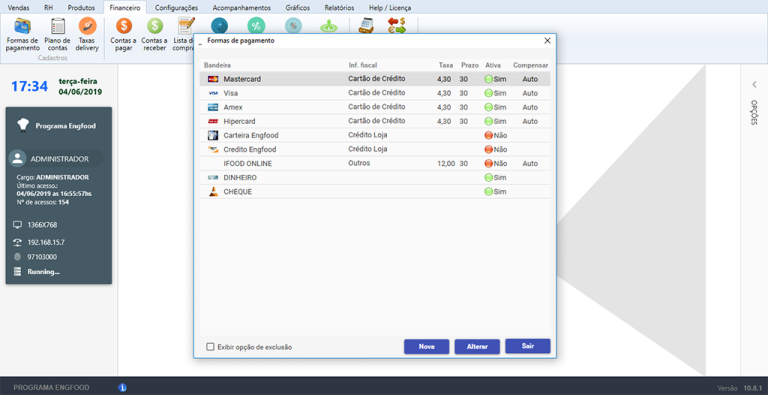The width and height of the screenshot is (768, 395).
Task: Enable Exibir opção de exclusão checkbox
Action: pos(210,347)
